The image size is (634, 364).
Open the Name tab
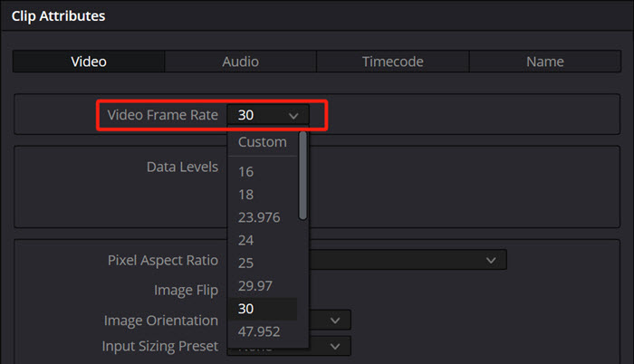tap(545, 62)
